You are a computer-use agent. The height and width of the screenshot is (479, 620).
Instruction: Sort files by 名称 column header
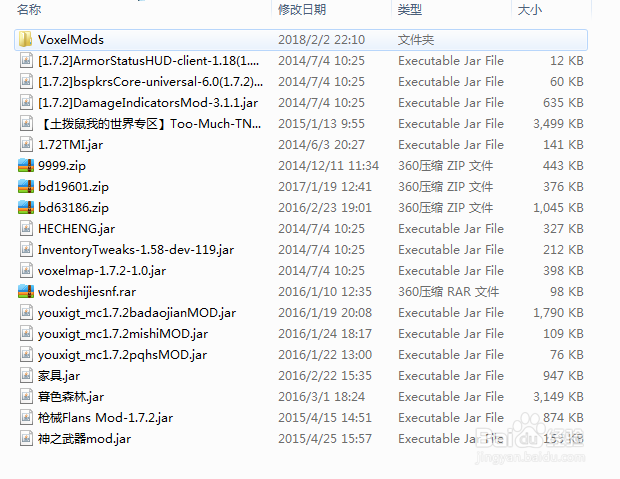pos(29,9)
